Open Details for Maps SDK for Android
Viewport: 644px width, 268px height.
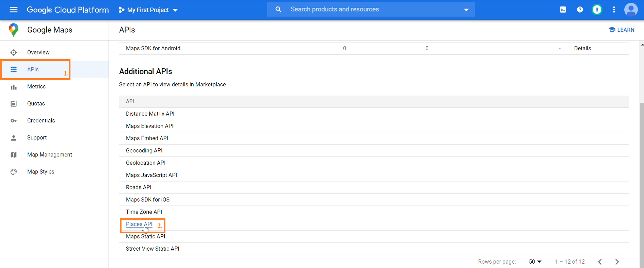point(582,48)
